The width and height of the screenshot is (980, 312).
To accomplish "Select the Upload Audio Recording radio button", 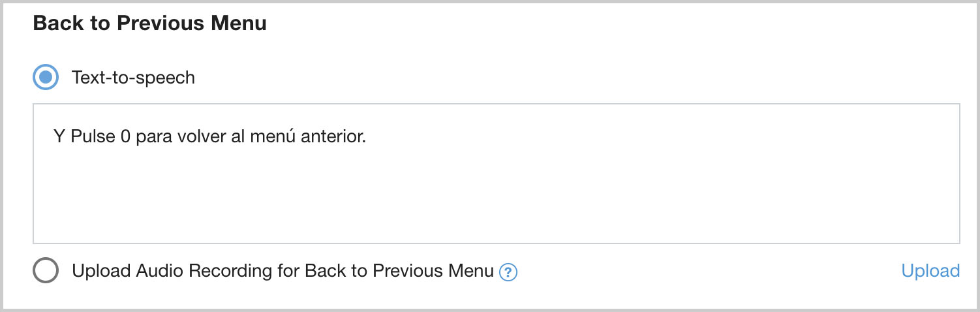I will click(x=46, y=271).
